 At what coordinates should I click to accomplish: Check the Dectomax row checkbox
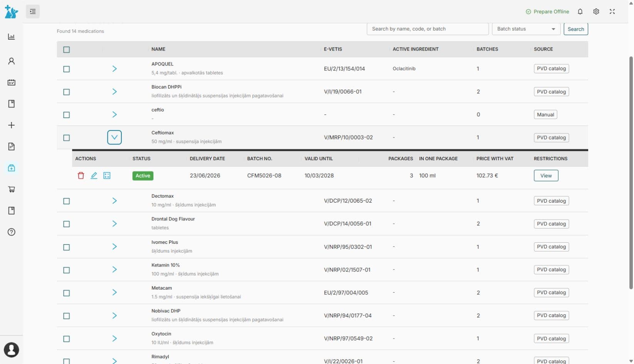[x=67, y=201]
